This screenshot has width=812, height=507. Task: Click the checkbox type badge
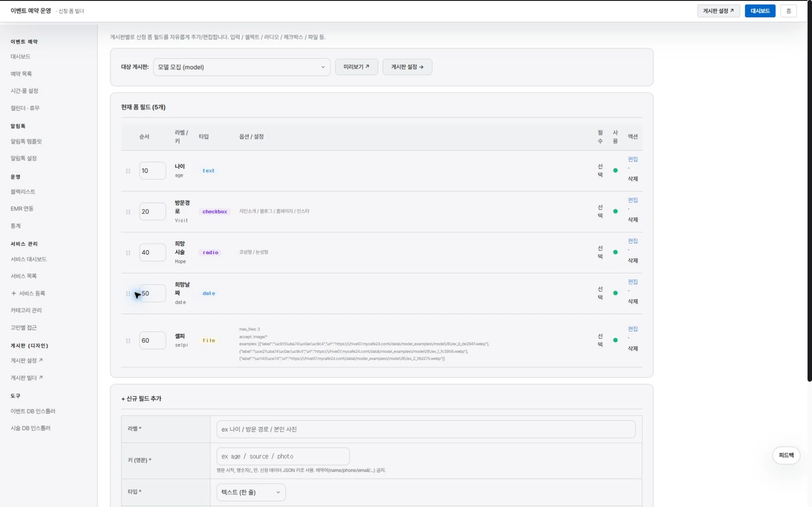click(215, 212)
